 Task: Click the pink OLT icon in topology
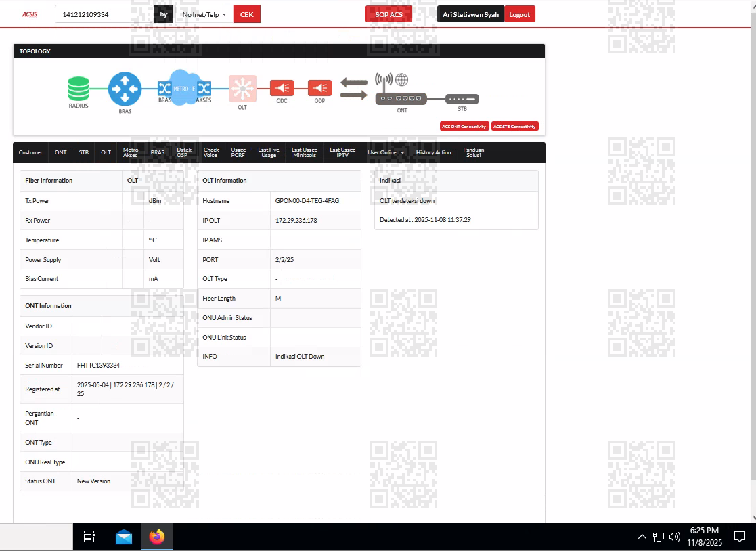pos(242,89)
